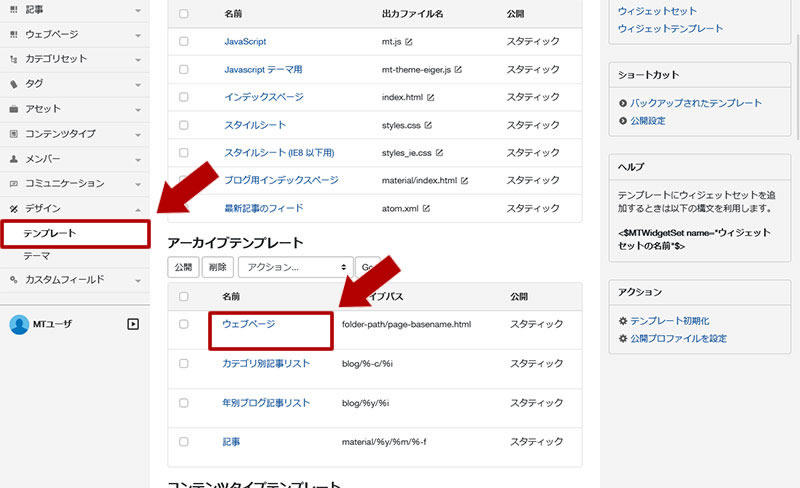Open the ウェブページ archive template link

click(x=248, y=324)
